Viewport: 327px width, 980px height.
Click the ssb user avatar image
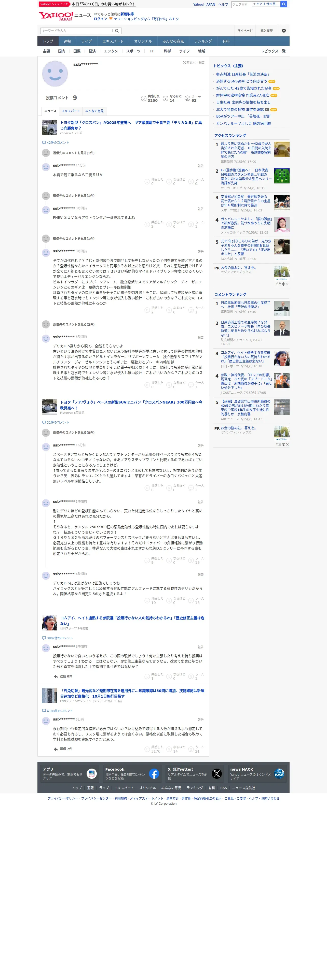click(x=55, y=74)
